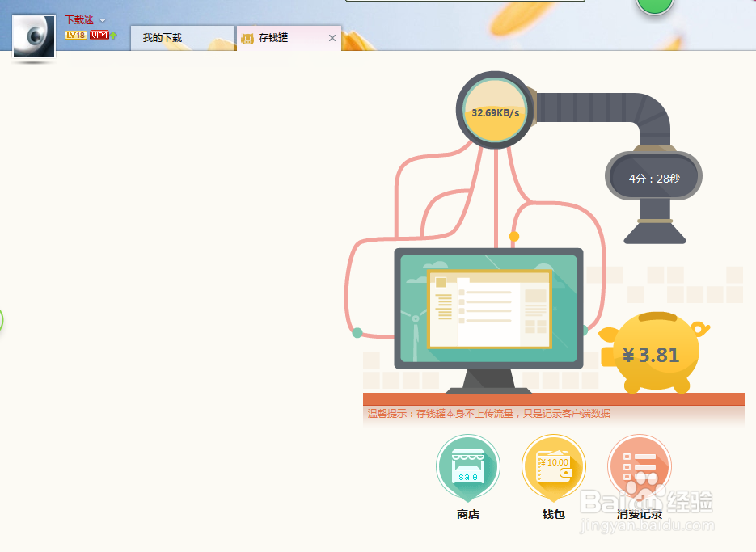Click the LV18 level badge

[x=76, y=36]
